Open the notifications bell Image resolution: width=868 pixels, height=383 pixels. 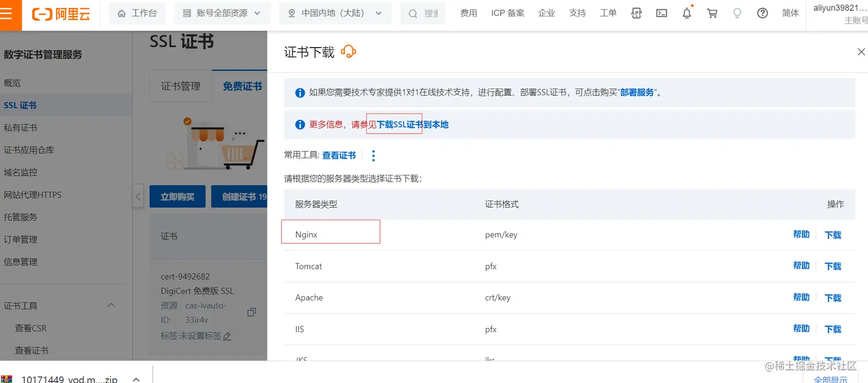tap(687, 13)
